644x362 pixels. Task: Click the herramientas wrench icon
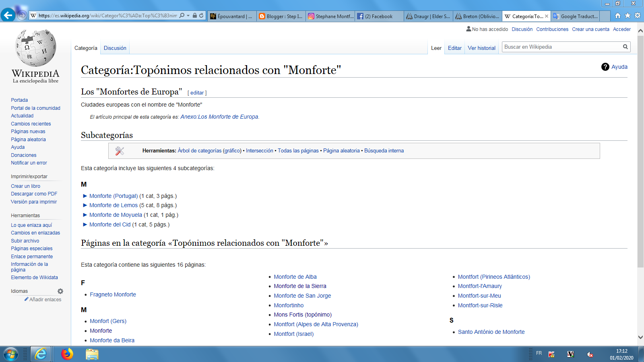(120, 151)
